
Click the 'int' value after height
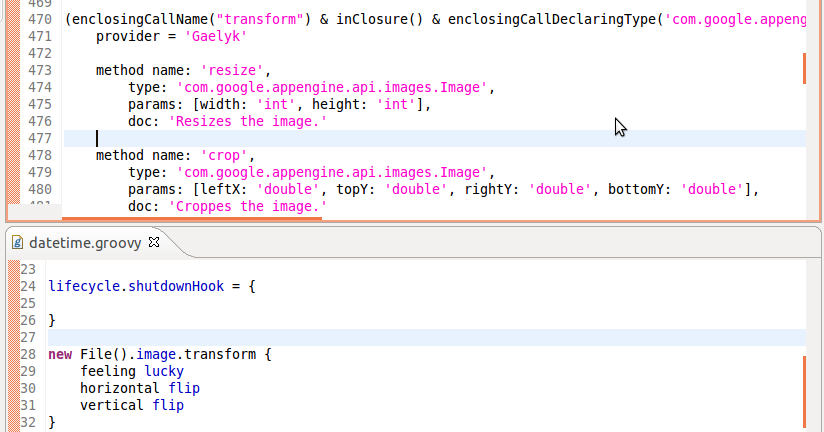(396, 104)
